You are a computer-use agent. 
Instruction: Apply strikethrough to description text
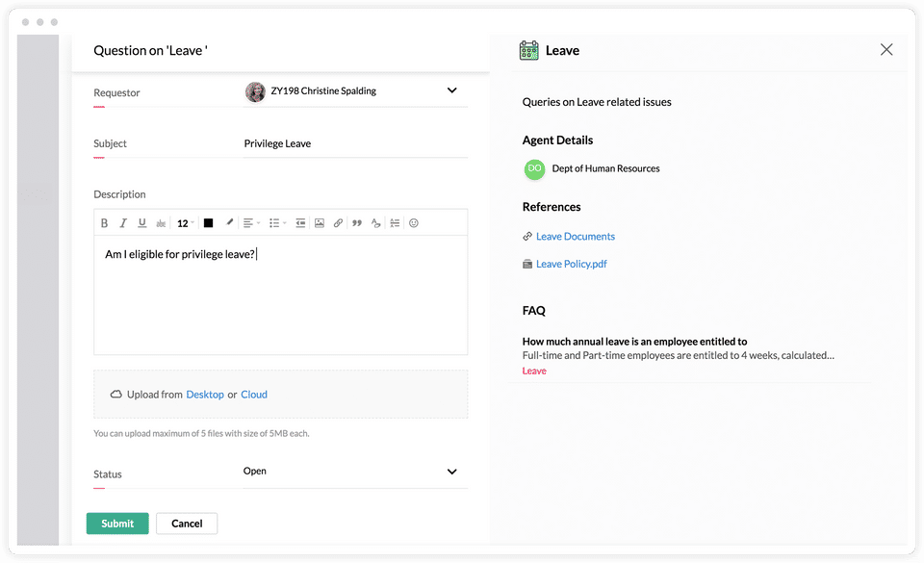(160, 223)
